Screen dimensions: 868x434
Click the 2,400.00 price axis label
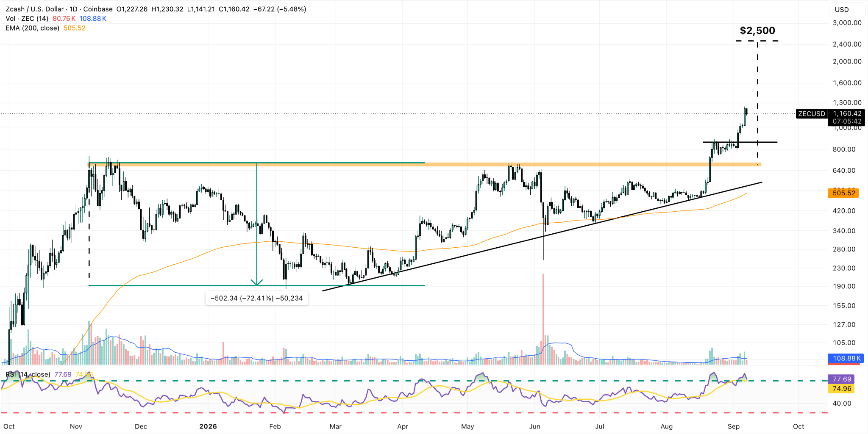[847, 44]
